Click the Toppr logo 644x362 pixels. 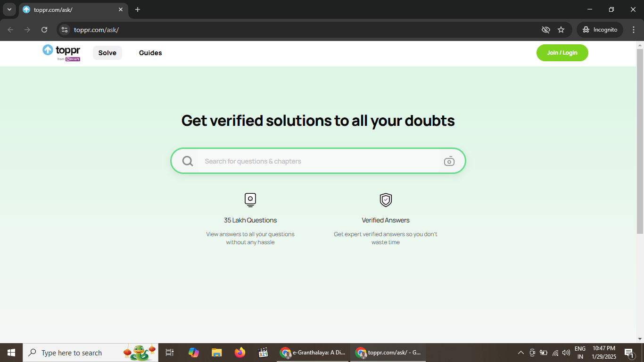coord(61,53)
